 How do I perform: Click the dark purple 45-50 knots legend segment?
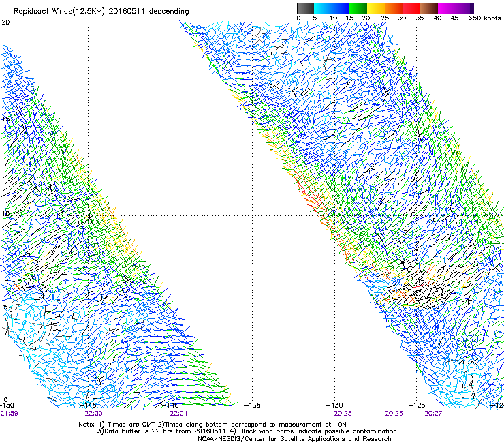[x=464, y=8]
